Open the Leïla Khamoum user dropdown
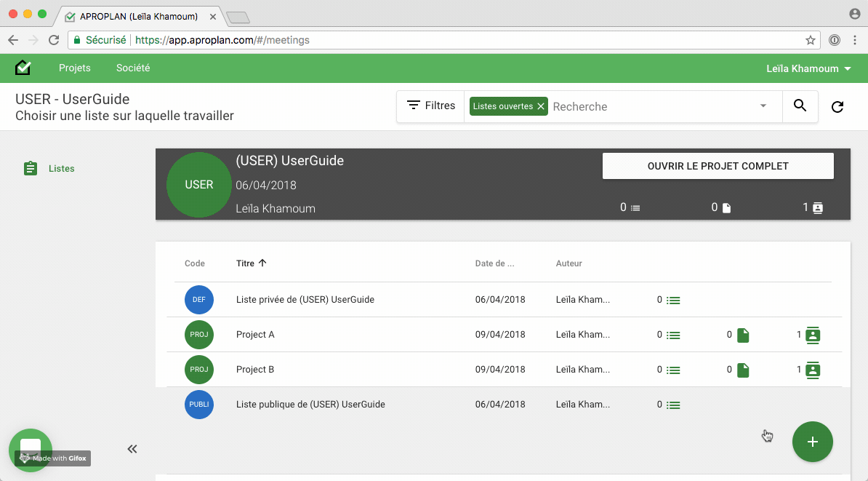This screenshot has width=868, height=481. click(x=808, y=68)
